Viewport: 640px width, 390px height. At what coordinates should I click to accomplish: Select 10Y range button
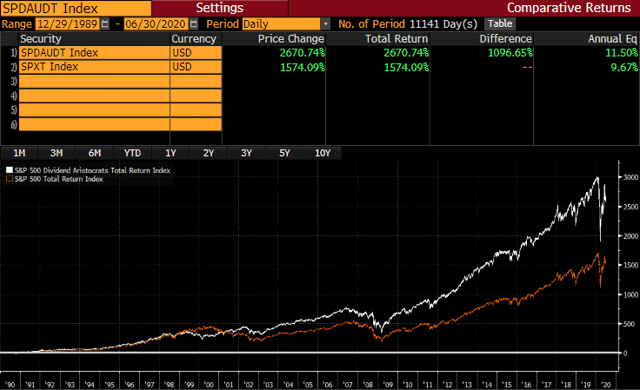pyautogui.click(x=322, y=153)
